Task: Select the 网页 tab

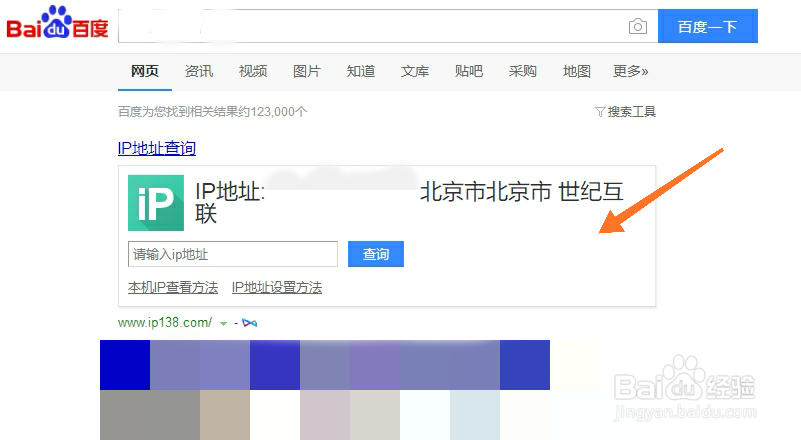Action: click(x=145, y=71)
